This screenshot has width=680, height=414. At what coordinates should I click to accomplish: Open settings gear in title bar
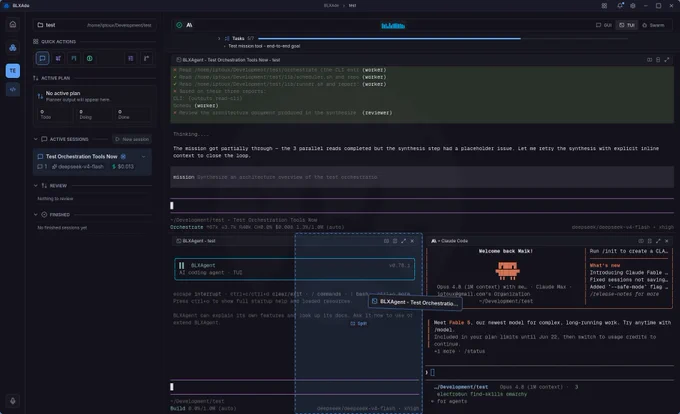(x=633, y=6)
